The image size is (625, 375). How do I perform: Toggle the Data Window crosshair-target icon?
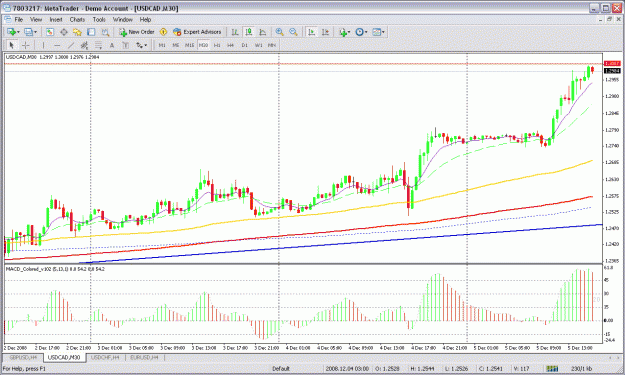[63, 32]
